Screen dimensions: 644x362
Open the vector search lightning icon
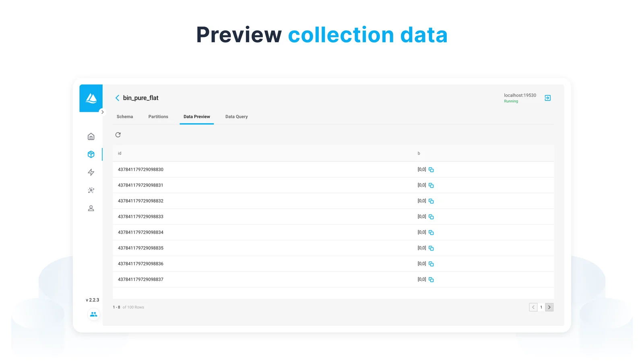91,173
